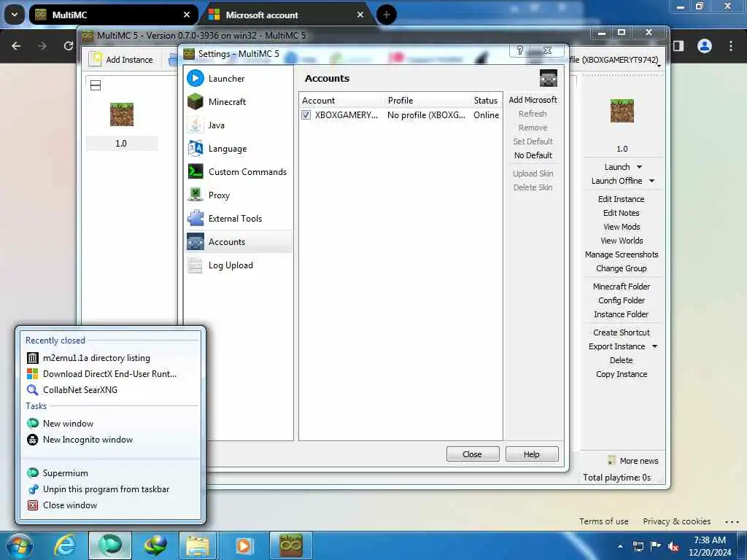Expand the Launch Offline dropdown arrow
The height and width of the screenshot is (560, 747).
(x=651, y=181)
